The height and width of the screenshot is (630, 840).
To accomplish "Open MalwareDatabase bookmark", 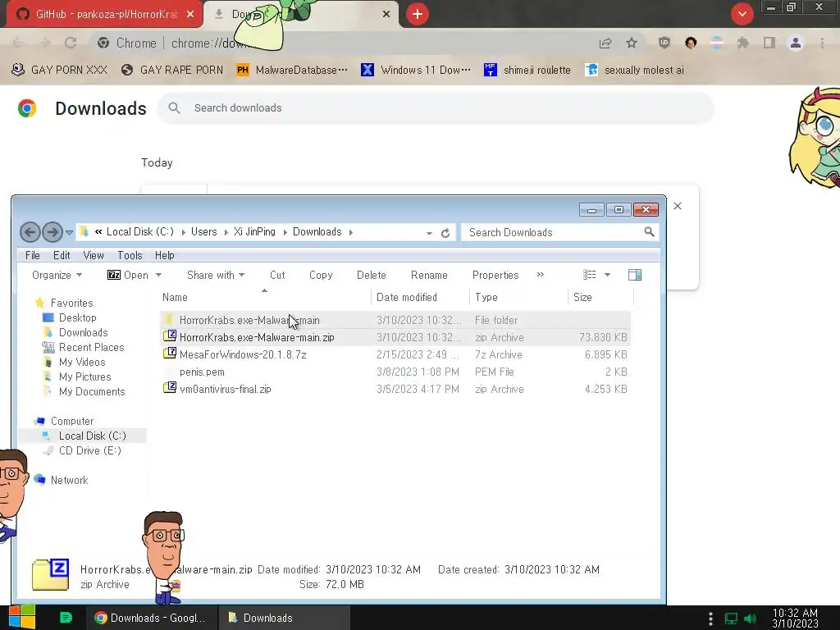I will pyautogui.click(x=292, y=70).
